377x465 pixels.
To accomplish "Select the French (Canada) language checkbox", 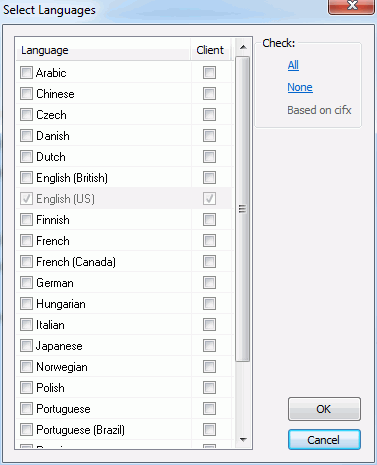I will [26, 261].
